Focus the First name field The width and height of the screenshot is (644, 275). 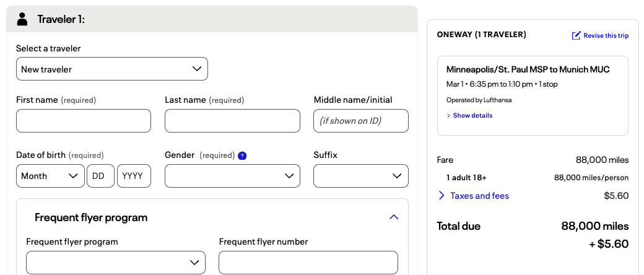point(84,121)
